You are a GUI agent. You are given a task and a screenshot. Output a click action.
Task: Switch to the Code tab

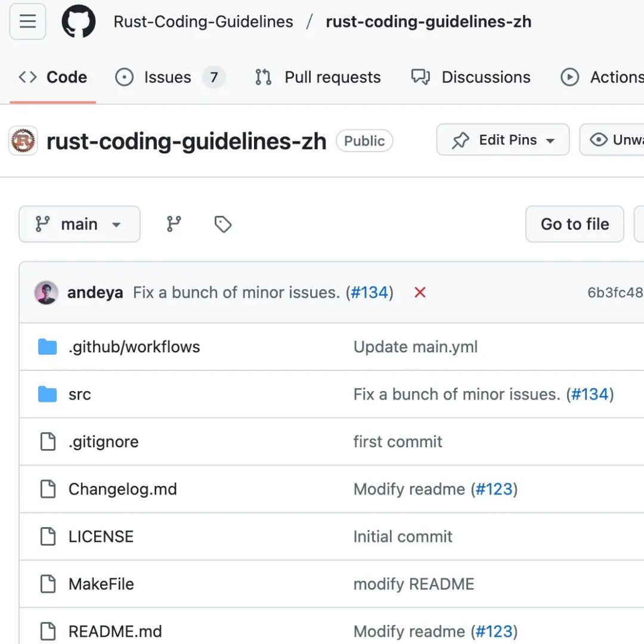pos(53,77)
